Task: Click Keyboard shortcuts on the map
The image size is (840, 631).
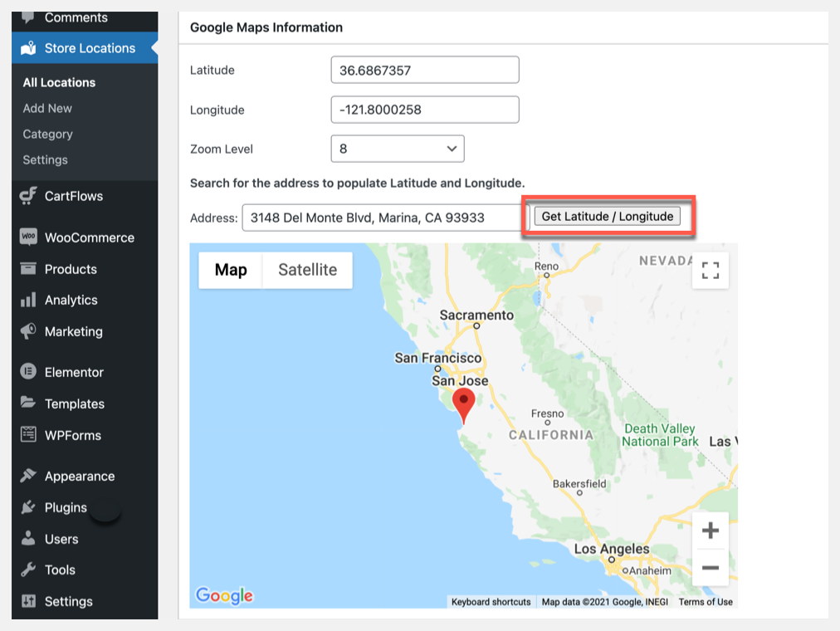Action: (491, 602)
